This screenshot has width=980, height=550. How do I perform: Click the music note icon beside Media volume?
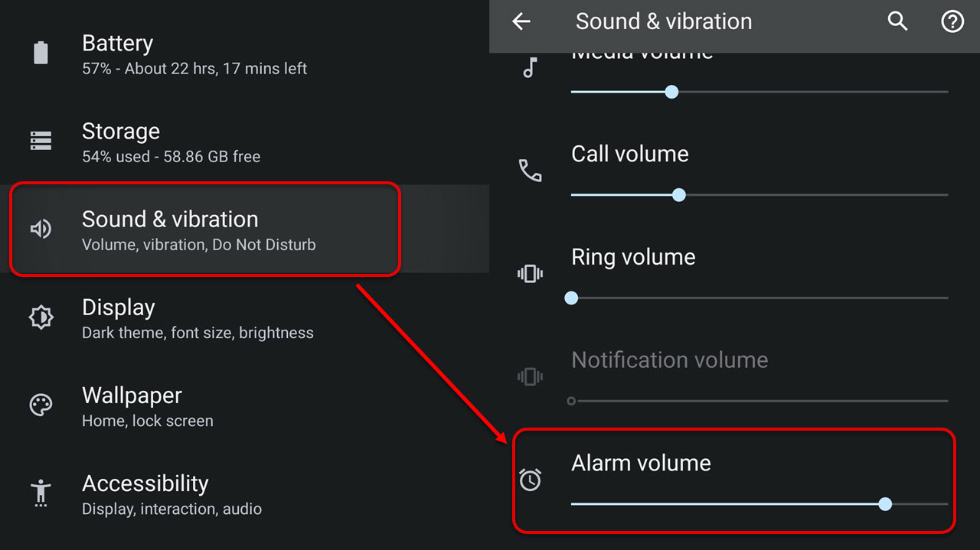pyautogui.click(x=531, y=67)
